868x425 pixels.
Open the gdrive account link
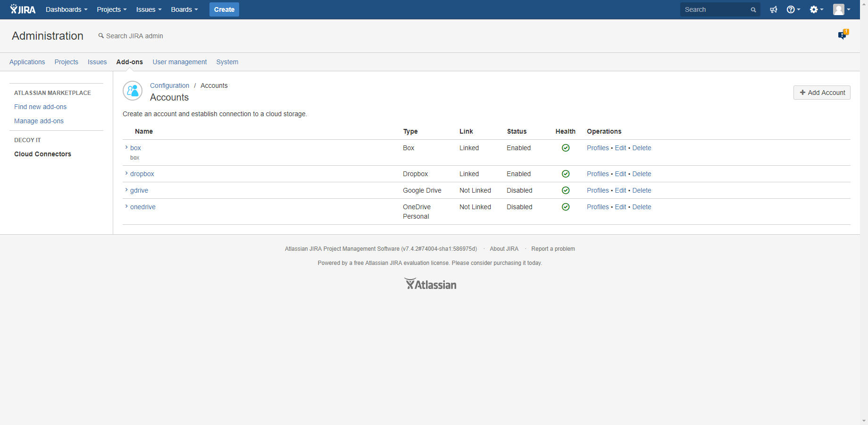[139, 190]
